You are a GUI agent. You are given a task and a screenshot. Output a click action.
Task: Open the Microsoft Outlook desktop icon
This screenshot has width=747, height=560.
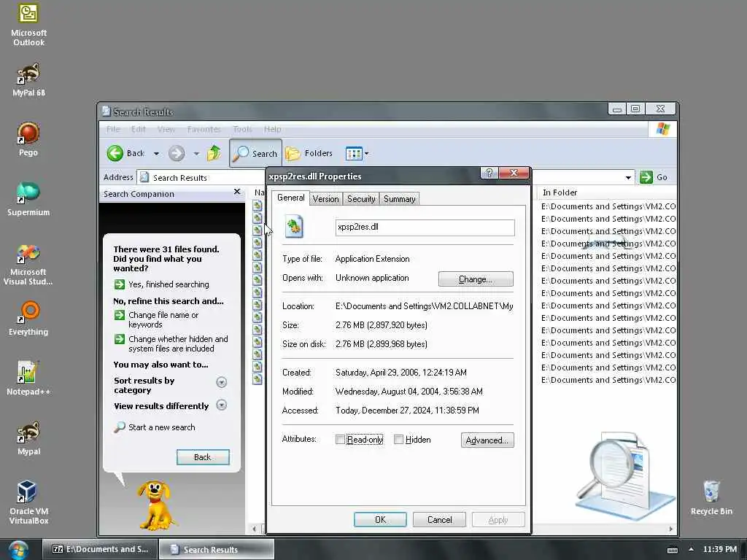pos(28,25)
